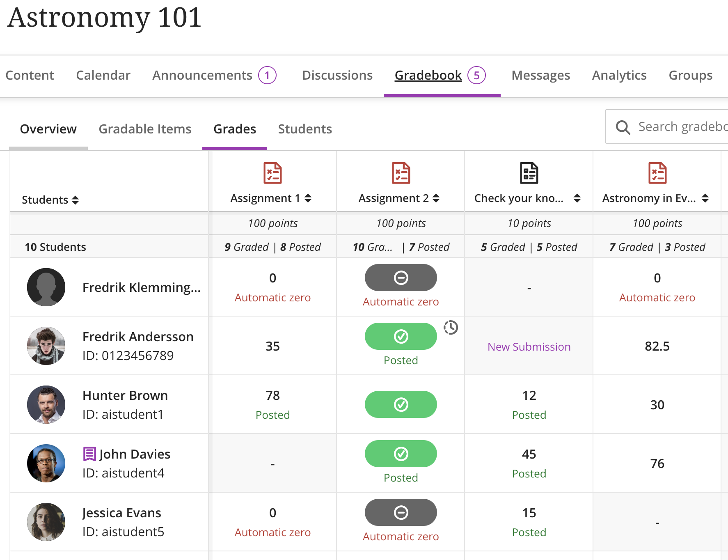
Task: Toggle Hunter Brown's green Posted status pill
Action: click(401, 404)
